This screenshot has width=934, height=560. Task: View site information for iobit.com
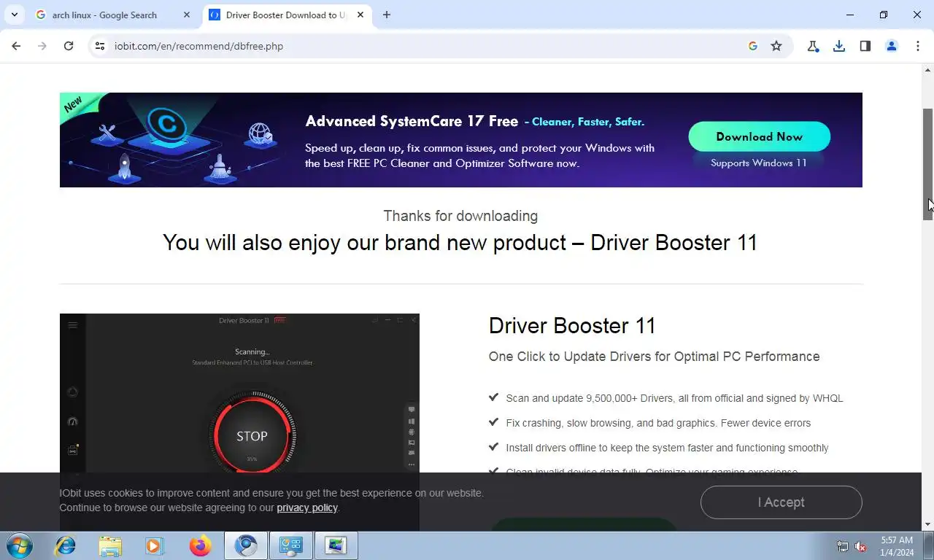tap(100, 46)
